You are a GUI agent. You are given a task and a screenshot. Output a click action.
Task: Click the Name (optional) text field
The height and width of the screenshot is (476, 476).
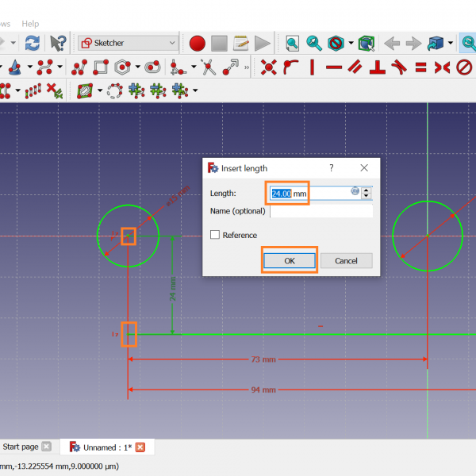[321, 211]
